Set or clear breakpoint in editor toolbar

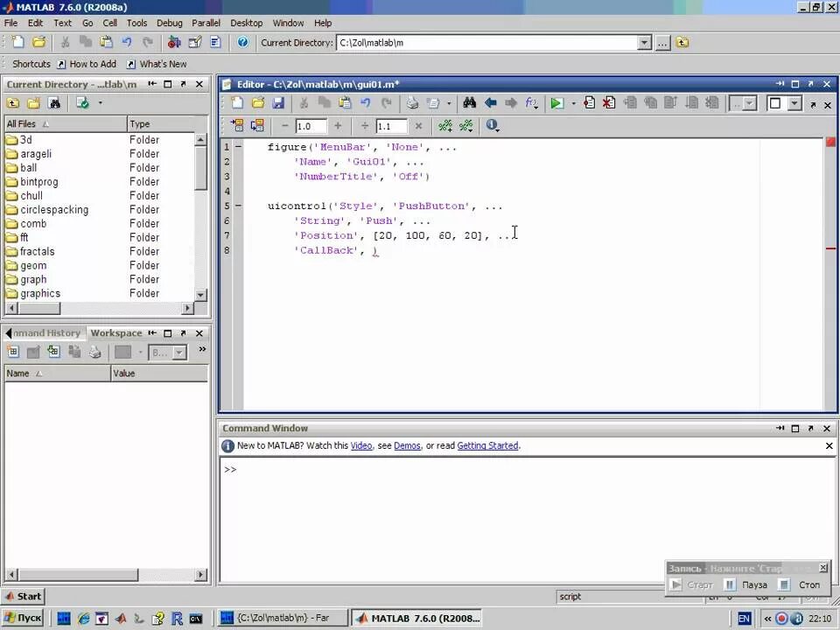click(x=589, y=103)
